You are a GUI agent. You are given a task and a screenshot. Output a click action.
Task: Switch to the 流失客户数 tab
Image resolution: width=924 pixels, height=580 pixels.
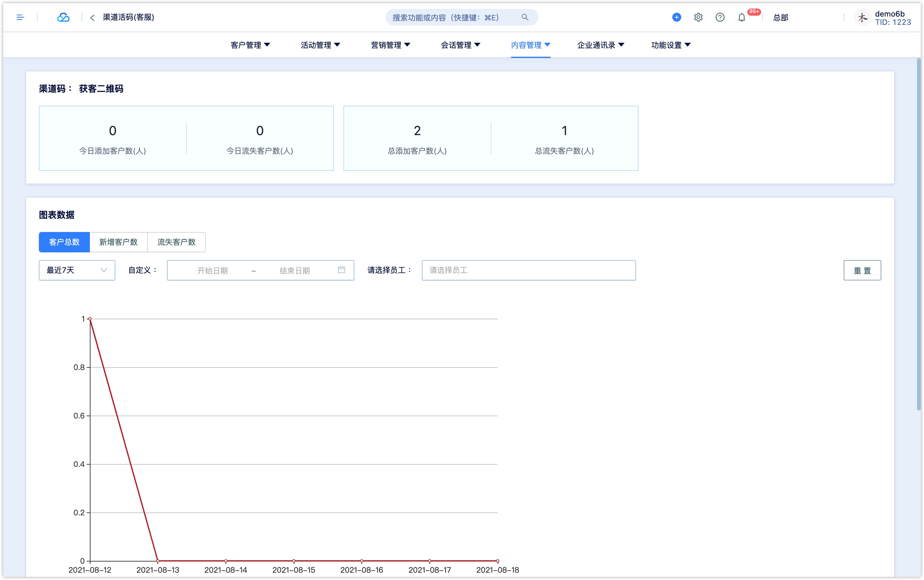pos(177,242)
